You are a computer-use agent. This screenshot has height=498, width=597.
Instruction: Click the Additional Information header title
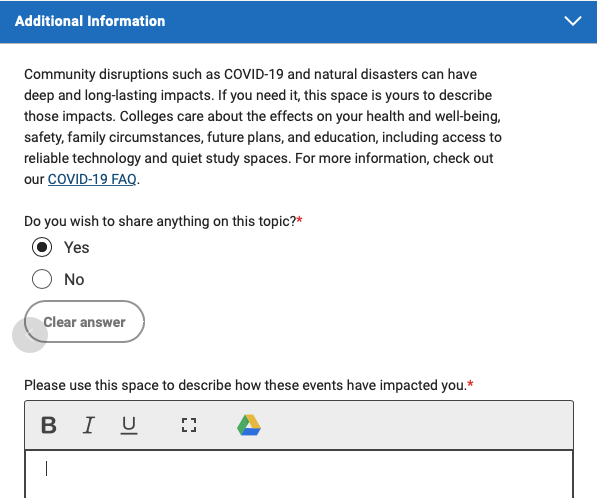(90, 21)
